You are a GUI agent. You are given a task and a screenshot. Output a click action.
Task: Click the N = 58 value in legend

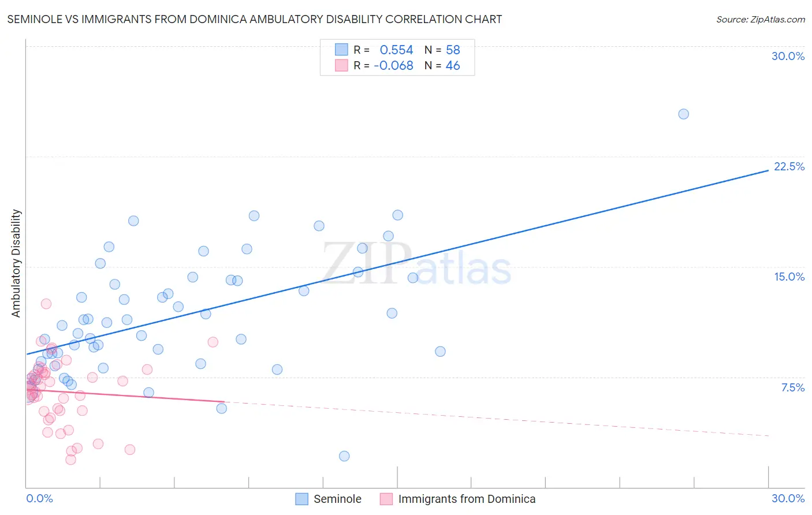442,50
